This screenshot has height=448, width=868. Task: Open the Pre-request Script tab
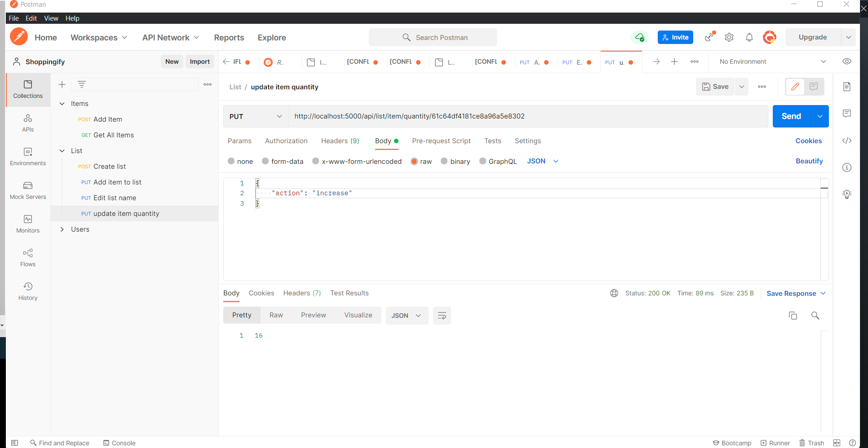tap(441, 141)
